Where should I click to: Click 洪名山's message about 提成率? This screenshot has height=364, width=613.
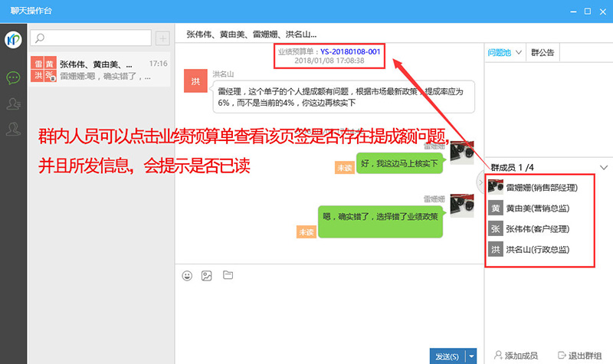click(x=343, y=97)
